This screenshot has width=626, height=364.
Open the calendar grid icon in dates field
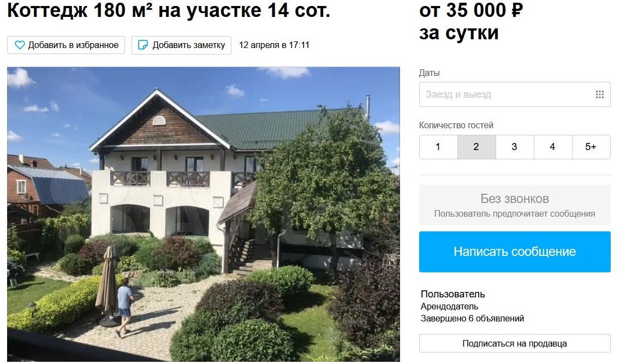click(599, 94)
